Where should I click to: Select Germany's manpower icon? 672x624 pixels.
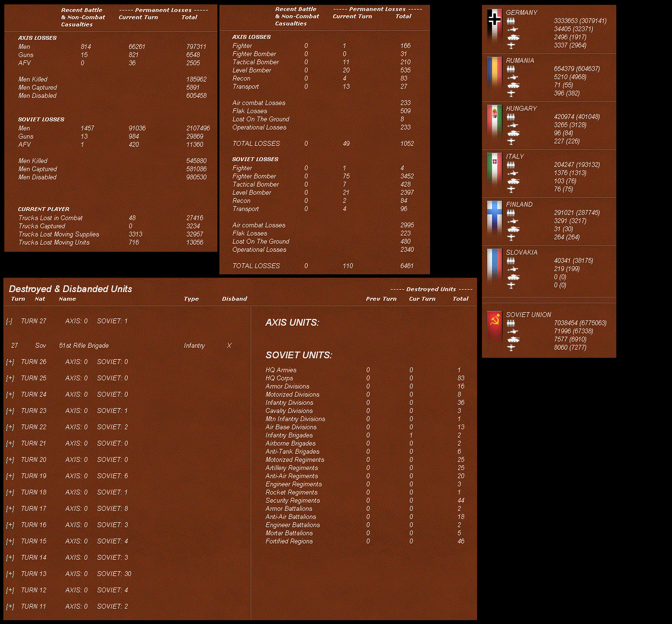point(511,21)
